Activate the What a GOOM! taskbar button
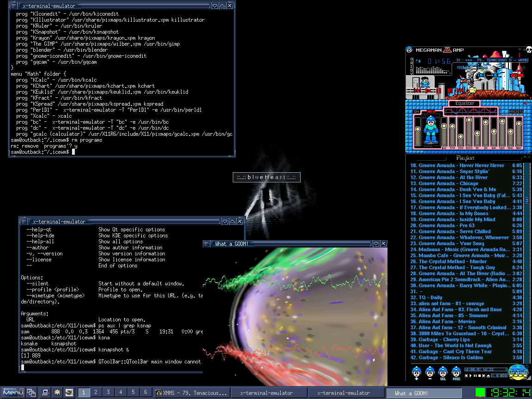 click(x=424, y=393)
